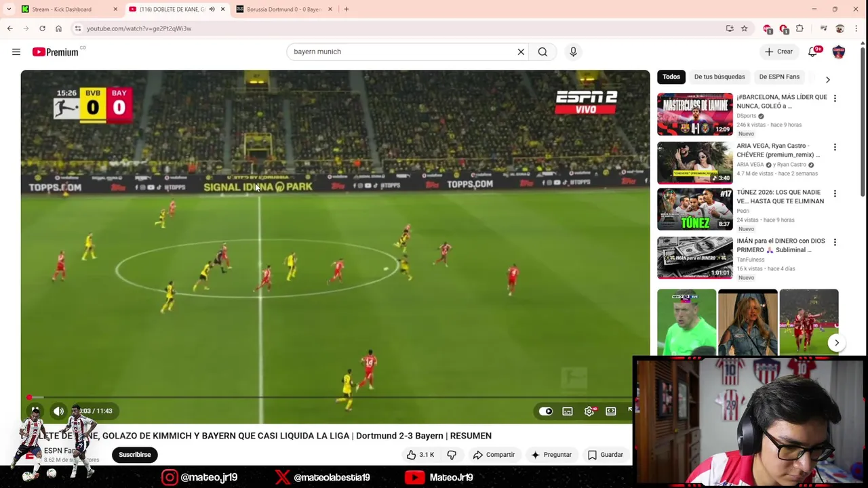
Task: Open TÚNEZ 2026 video thumbnail
Action: click(695, 209)
